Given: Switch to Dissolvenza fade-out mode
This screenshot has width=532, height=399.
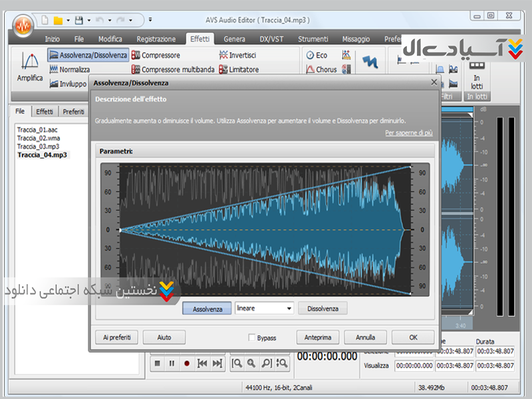Looking at the screenshot, I should [x=323, y=309].
